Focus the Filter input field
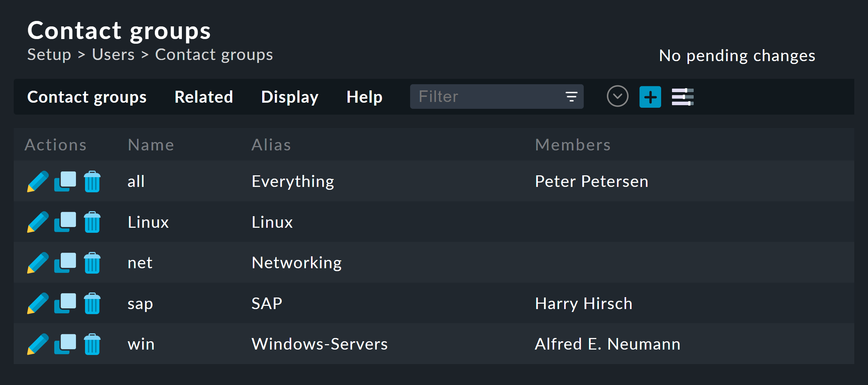Viewport: 868px width, 385px height. (497, 97)
